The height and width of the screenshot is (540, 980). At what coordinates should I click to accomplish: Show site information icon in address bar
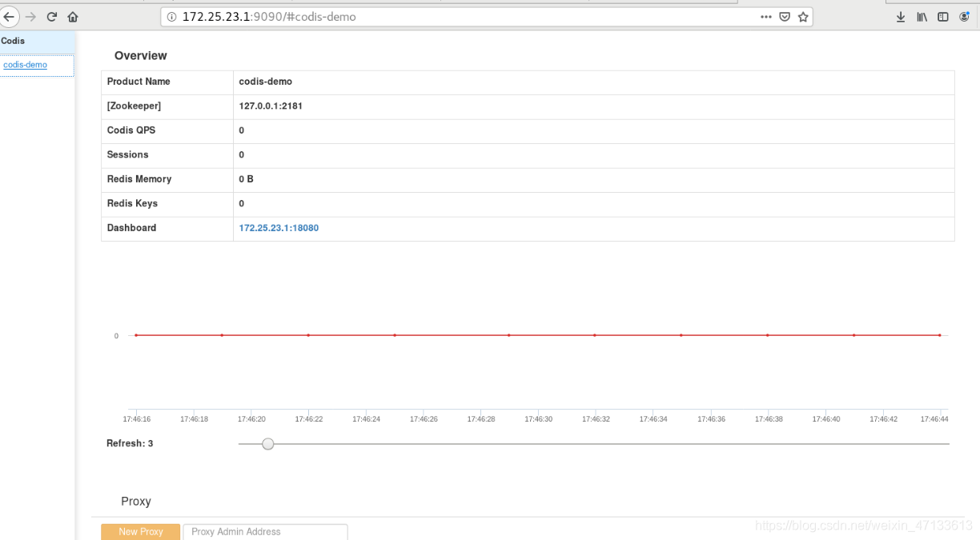pos(171,17)
